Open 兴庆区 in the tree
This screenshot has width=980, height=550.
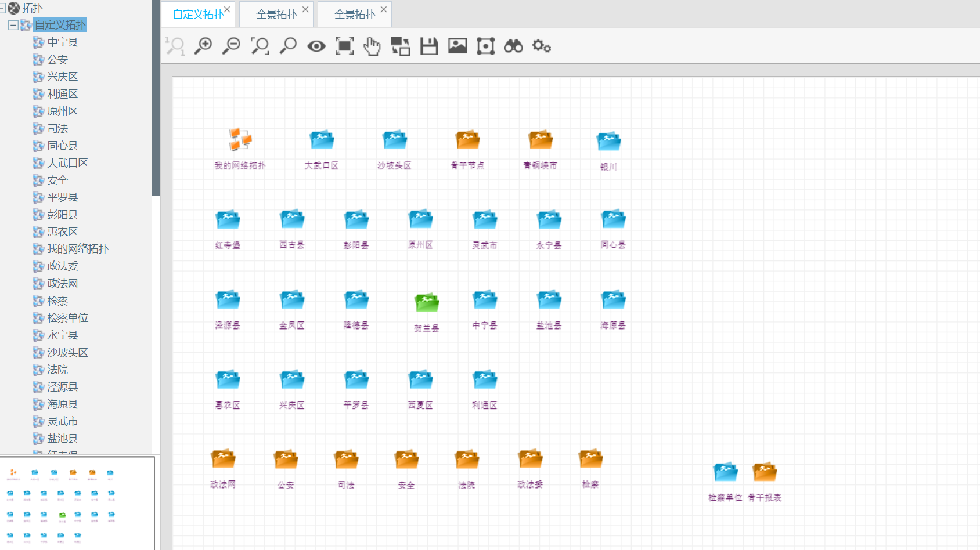click(x=63, y=77)
